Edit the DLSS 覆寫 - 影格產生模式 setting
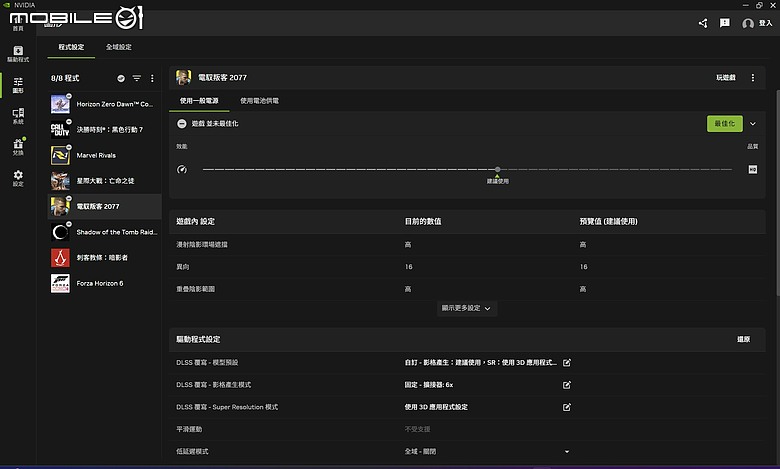Screen dimensions: 780x469 click(x=567, y=385)
